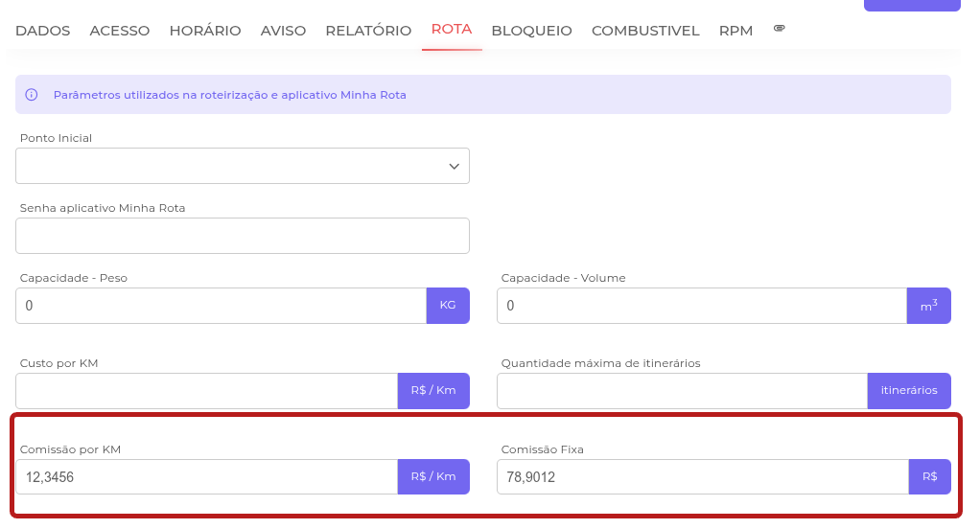Switch to the BLOQUEIO tab
The height and width of the screenshot is (529, 980).
[x=531, y=31]
